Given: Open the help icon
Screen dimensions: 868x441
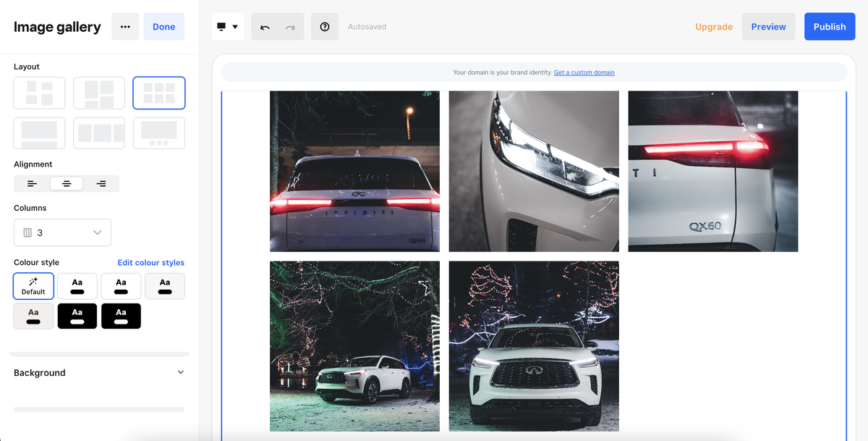Looking at the screenshot, I should coord(324,26).
